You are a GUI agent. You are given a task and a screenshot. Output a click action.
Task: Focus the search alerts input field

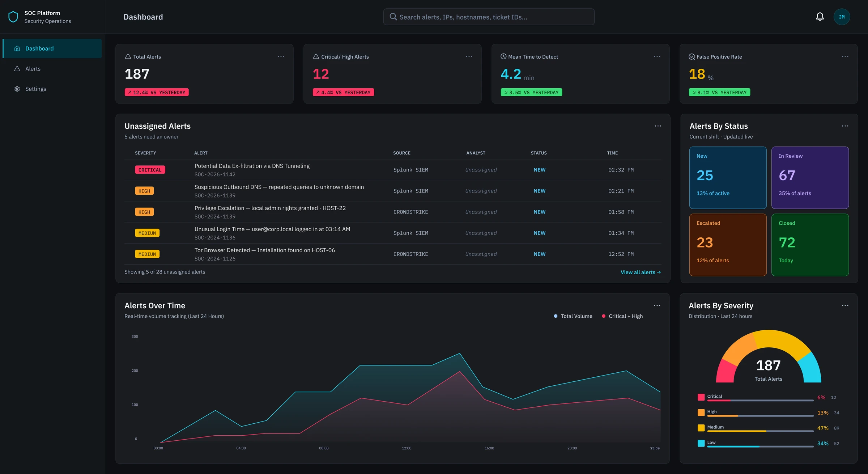pos(489,17)
